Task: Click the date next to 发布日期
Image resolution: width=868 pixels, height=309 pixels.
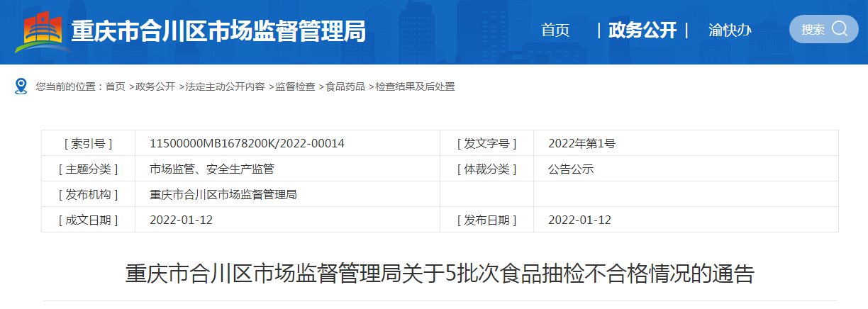Action: (x=579, y=220)
